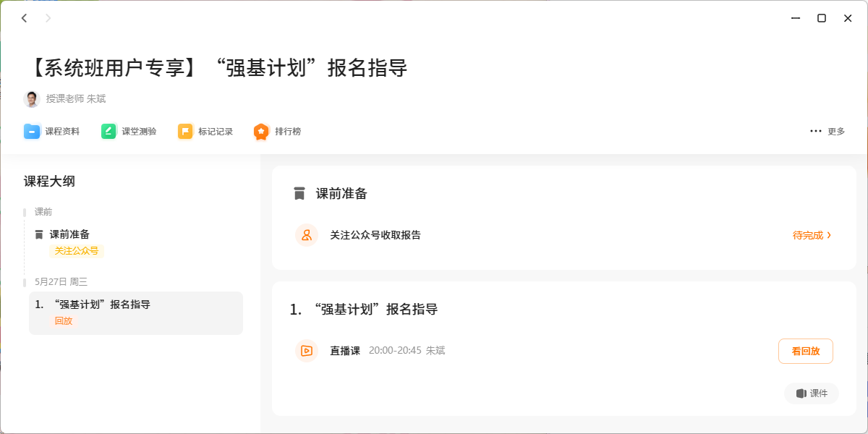
Task: Click the back navigation arrow
Action: 24,17
